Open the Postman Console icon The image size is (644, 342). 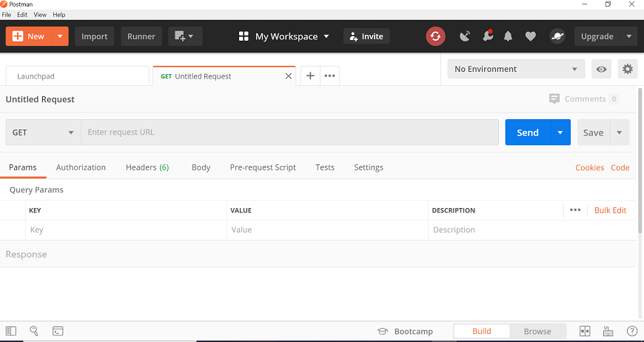click(x=58, y=332)
